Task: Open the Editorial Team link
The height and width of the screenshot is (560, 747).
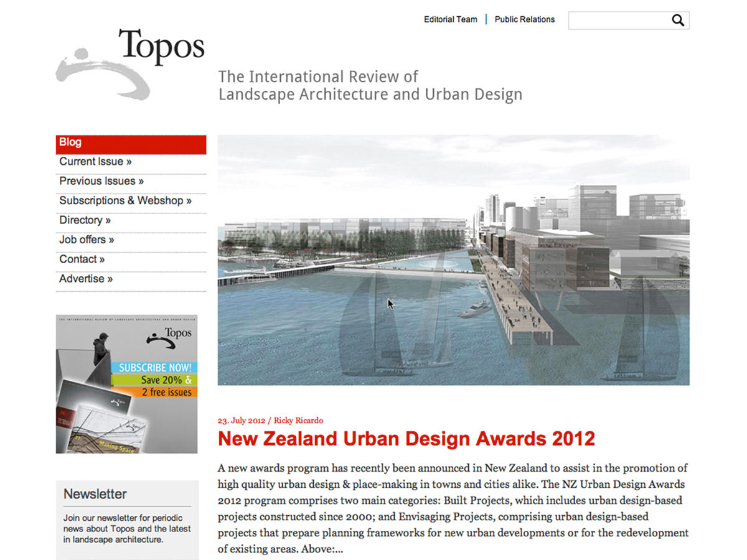Action: pyautogui.click(x=451, y=19)
